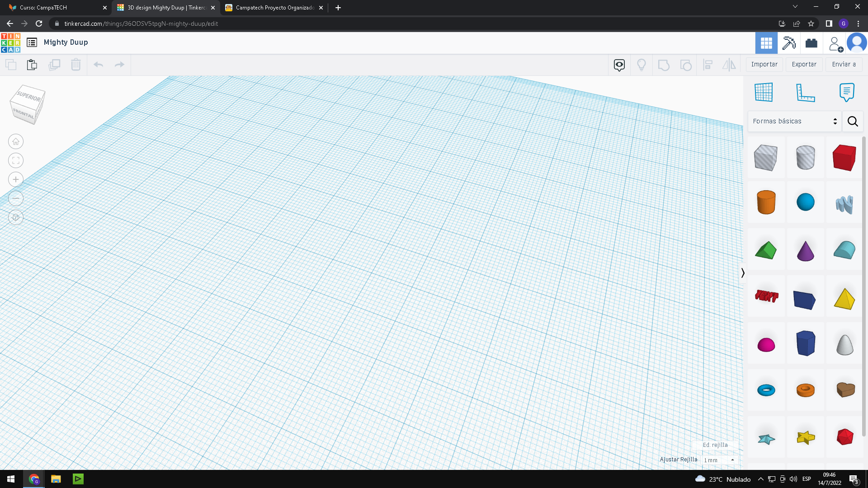
Task: Select the Workplane tool
Action: 764,92
